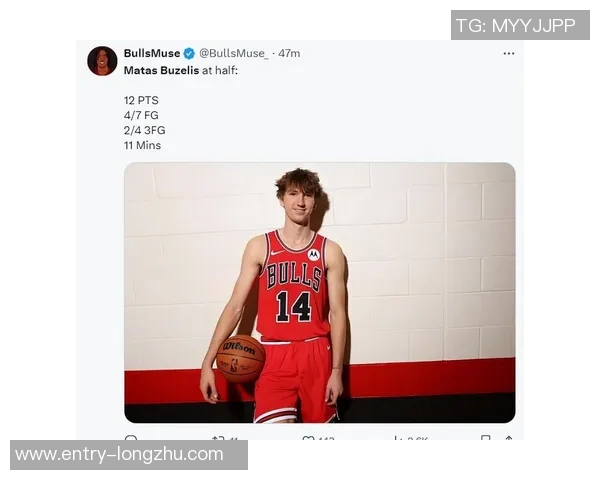Viewport: 600px width, 480px height.
Task: Click the repost count beside the retweet icon
Action: (x=233, y=438)
